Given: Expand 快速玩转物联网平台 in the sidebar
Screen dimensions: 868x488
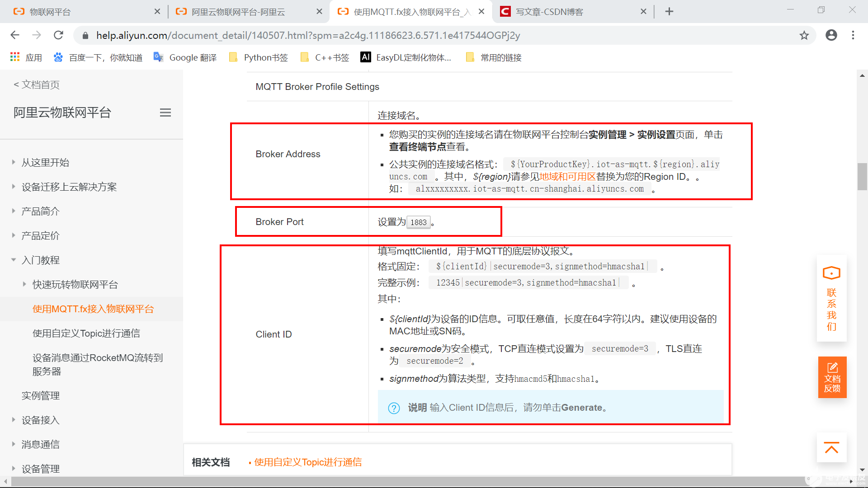Looking at the screenshot, I should pos(75,284).
